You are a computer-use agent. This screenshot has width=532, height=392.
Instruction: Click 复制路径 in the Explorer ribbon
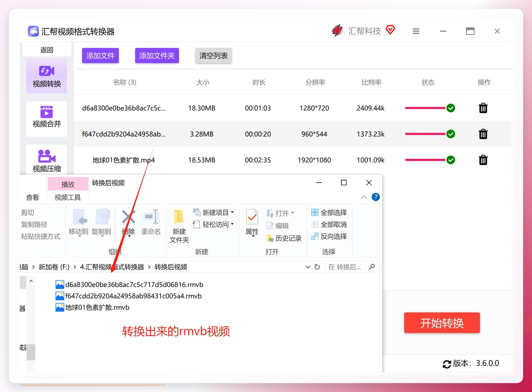(x=34, y=225)
